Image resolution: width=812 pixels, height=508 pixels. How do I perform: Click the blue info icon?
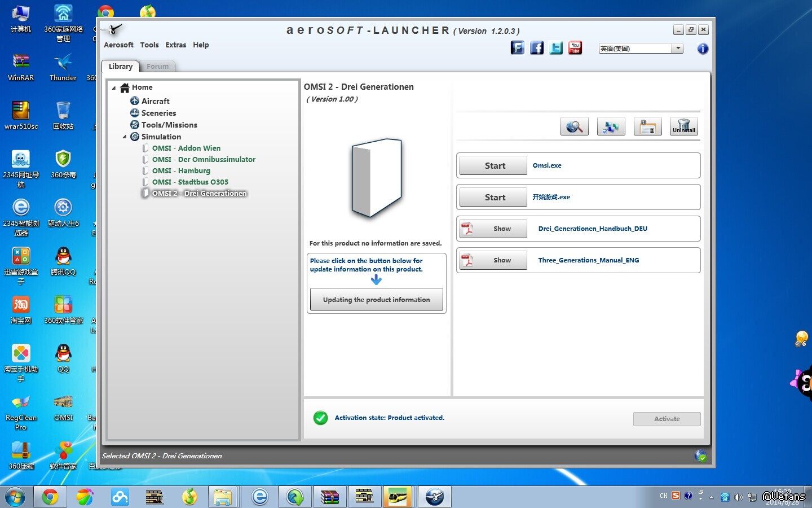[703, 49]
